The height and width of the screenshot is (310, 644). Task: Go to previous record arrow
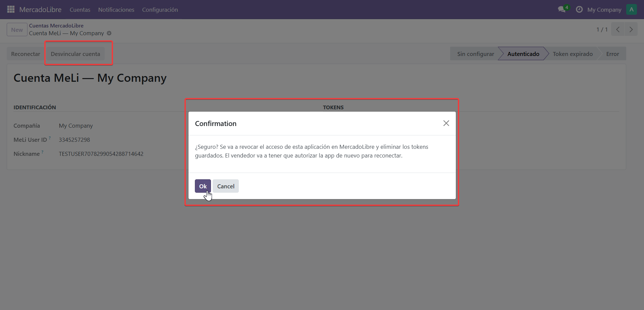coord(618,29)
